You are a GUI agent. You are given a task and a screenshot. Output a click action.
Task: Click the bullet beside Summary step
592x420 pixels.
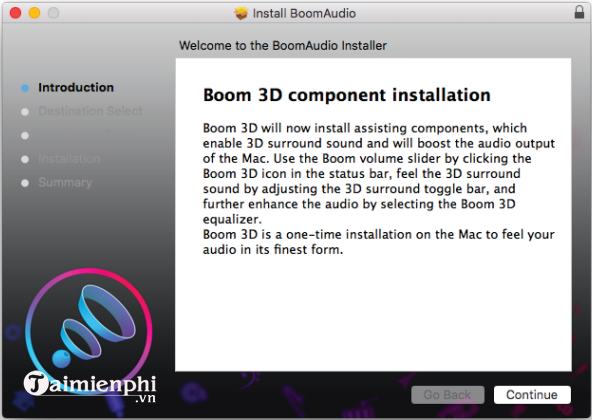(25, 183)
